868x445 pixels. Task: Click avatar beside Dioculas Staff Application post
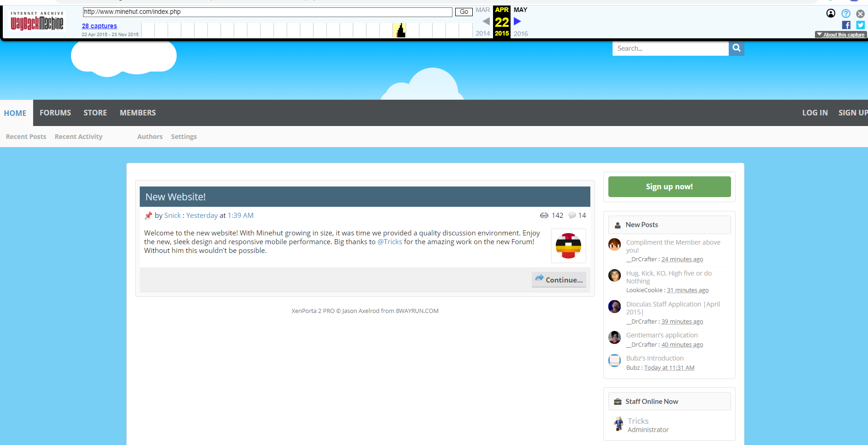615,307
